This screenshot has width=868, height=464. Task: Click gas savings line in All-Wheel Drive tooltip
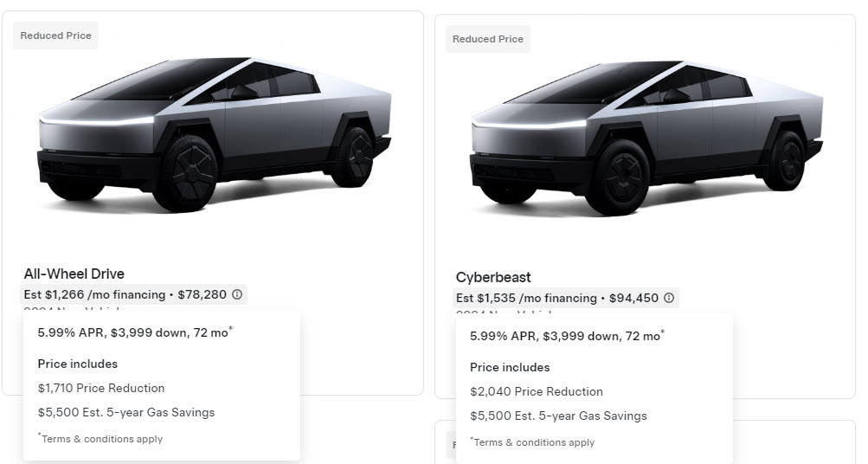[x=126, y=412]
